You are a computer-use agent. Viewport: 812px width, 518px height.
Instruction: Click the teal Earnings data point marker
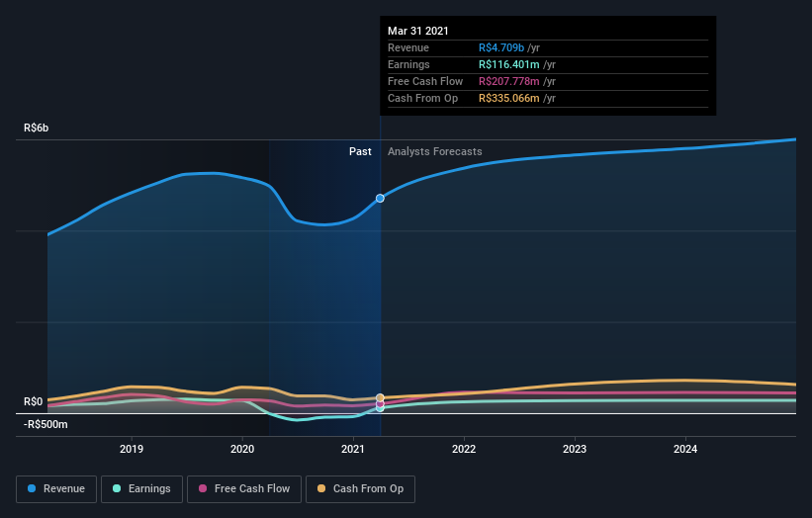tap(380, 408)
